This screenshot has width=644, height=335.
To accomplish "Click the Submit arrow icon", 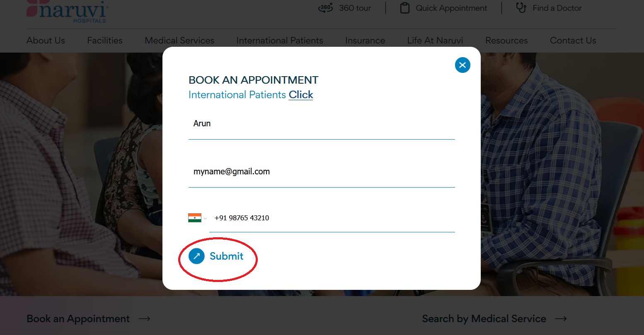I will click(196, 256).
